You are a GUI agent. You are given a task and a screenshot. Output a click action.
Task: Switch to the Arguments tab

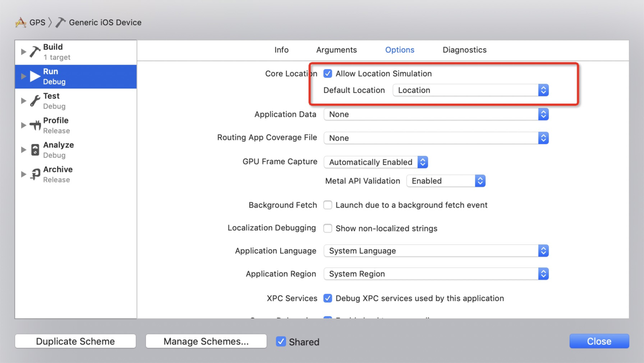pos(337,50)
